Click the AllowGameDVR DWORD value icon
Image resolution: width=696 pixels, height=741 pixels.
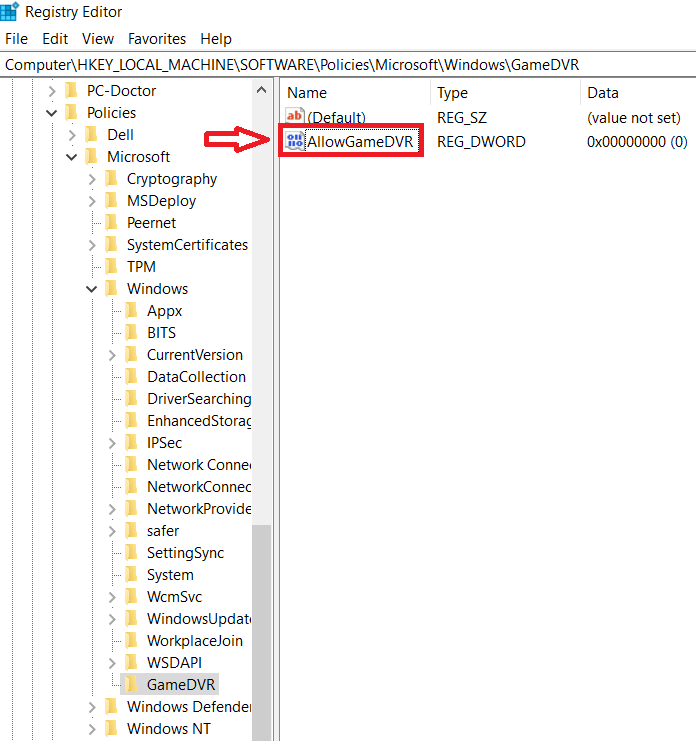pos(294,141)
